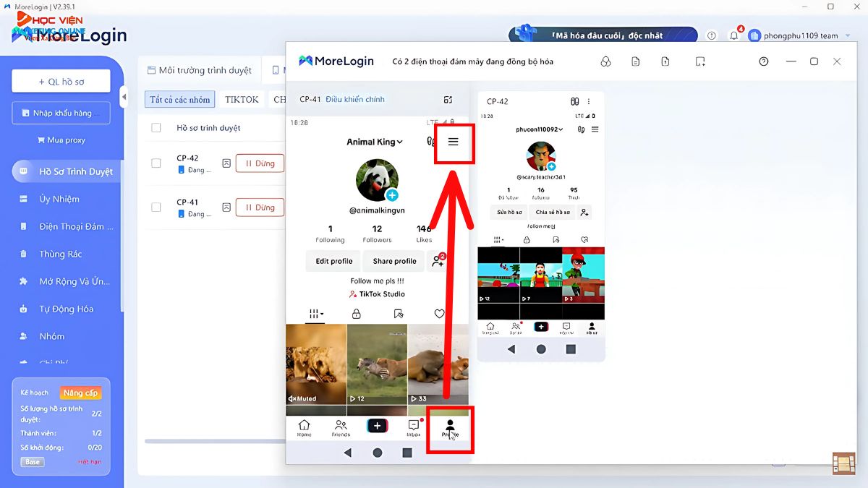Viewport: 868px width, 488px height.
Task: Open CP-42 three-dot options menu
Action: point(589,101)
